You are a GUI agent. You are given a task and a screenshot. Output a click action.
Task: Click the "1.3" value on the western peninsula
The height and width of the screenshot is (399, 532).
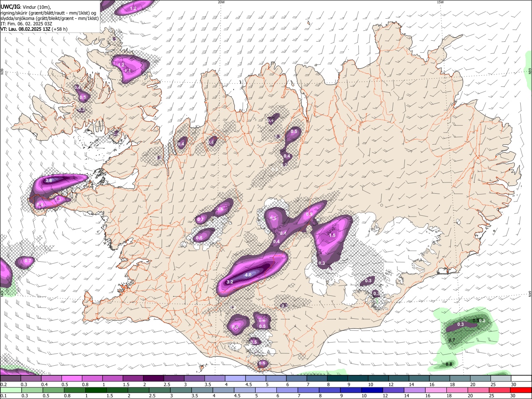click(58, 199)
